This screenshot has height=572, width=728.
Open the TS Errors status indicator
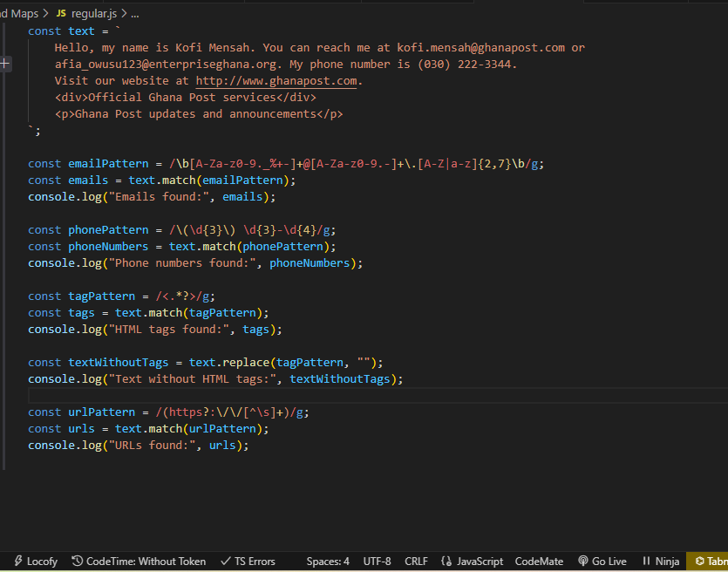[248, 562]
